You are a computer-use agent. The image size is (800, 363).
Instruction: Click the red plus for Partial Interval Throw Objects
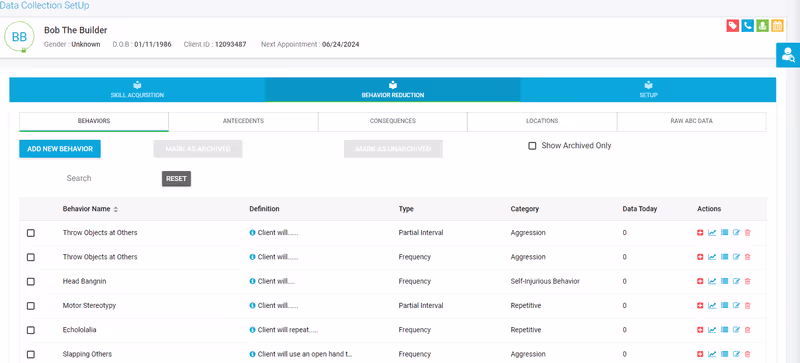700,233
